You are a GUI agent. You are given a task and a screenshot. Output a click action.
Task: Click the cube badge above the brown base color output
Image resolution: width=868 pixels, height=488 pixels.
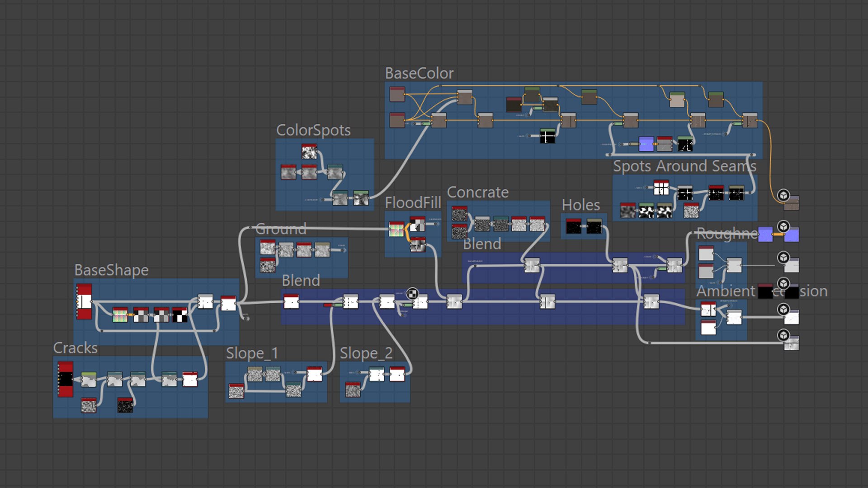tap(783, 195)
